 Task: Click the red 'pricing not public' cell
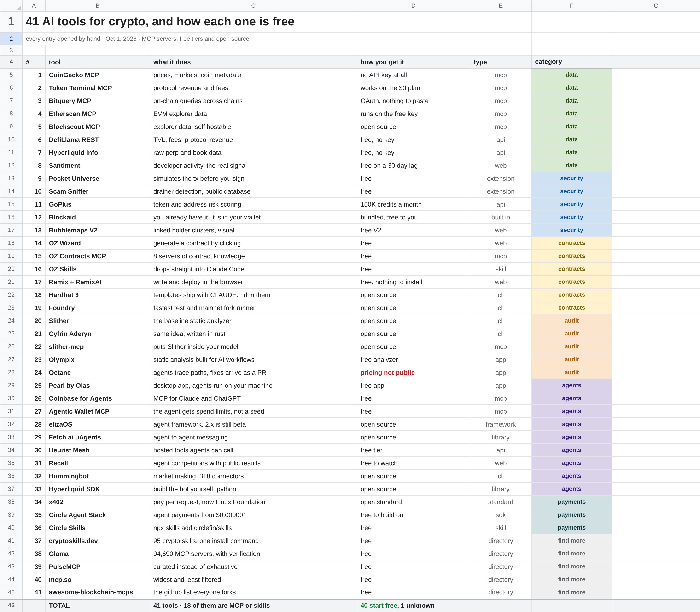(x=413, y=373)
